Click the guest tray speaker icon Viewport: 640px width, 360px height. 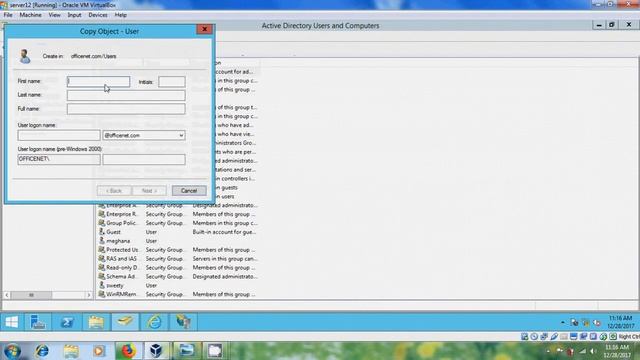[x=597, y=323]
